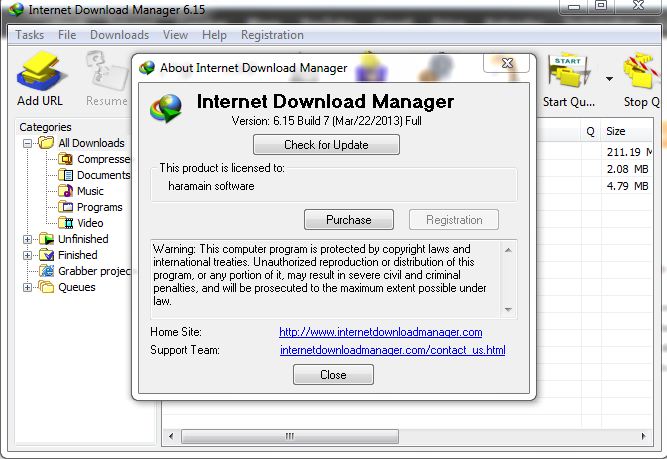
Task: Click the 'haramain software' licensee text
Action: 211,186
